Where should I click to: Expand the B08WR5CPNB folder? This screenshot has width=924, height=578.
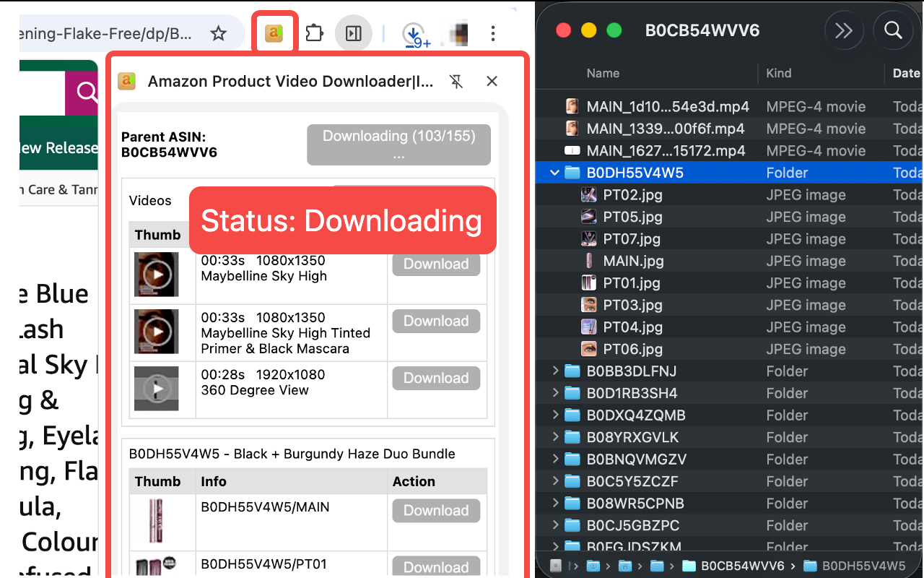tap(555, 503)
